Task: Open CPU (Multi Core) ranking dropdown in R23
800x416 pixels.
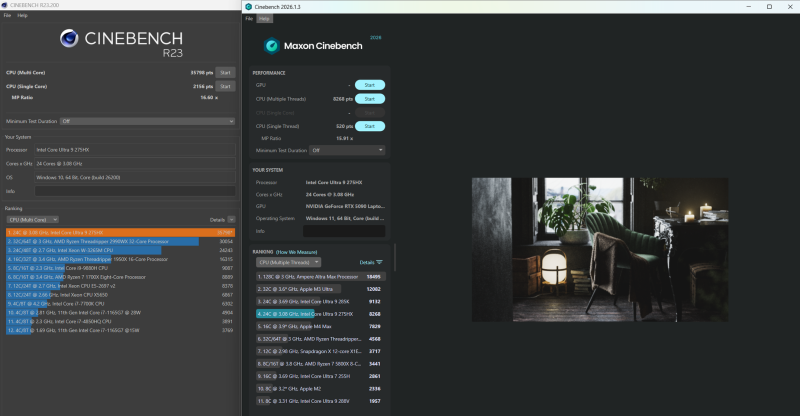Action: click(x=33, y=219)
